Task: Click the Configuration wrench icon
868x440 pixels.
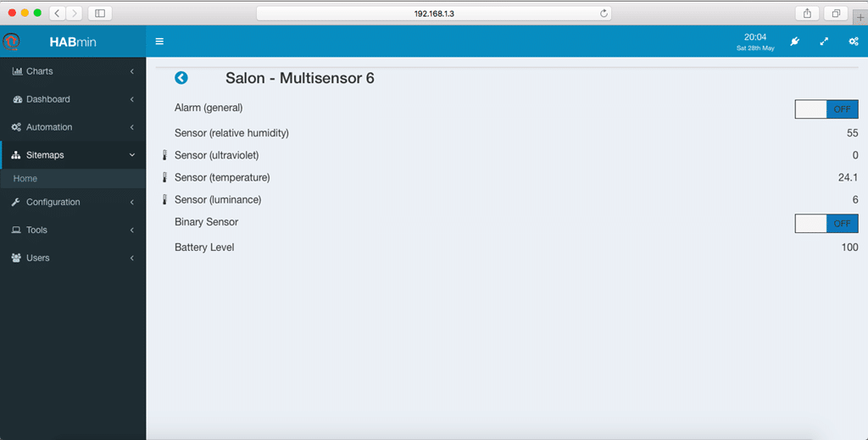Action: (16, 202)
